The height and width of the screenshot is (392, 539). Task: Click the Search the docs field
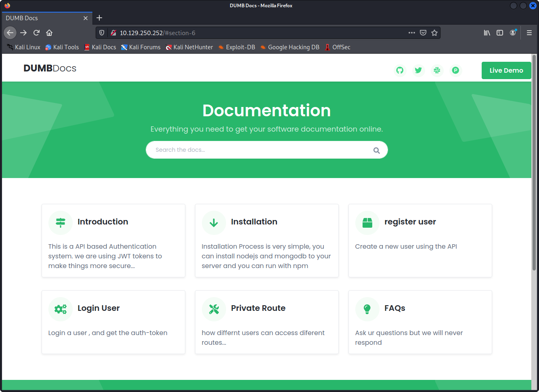pyautogui.click(x=258, y=150)
